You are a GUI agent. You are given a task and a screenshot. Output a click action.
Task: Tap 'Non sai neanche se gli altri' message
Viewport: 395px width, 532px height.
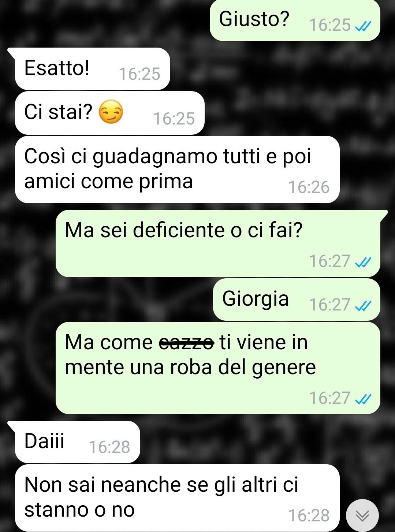(x=177, y=498)
